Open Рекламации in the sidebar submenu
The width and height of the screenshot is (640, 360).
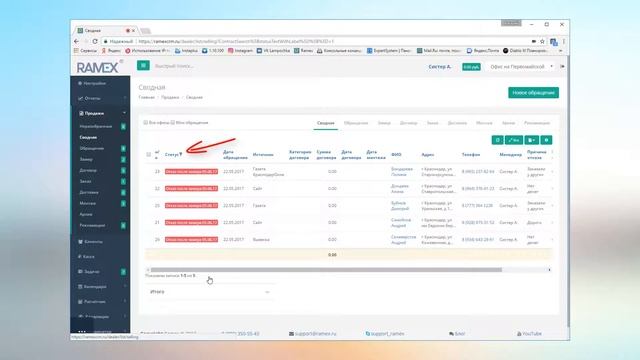pos(92,225)
